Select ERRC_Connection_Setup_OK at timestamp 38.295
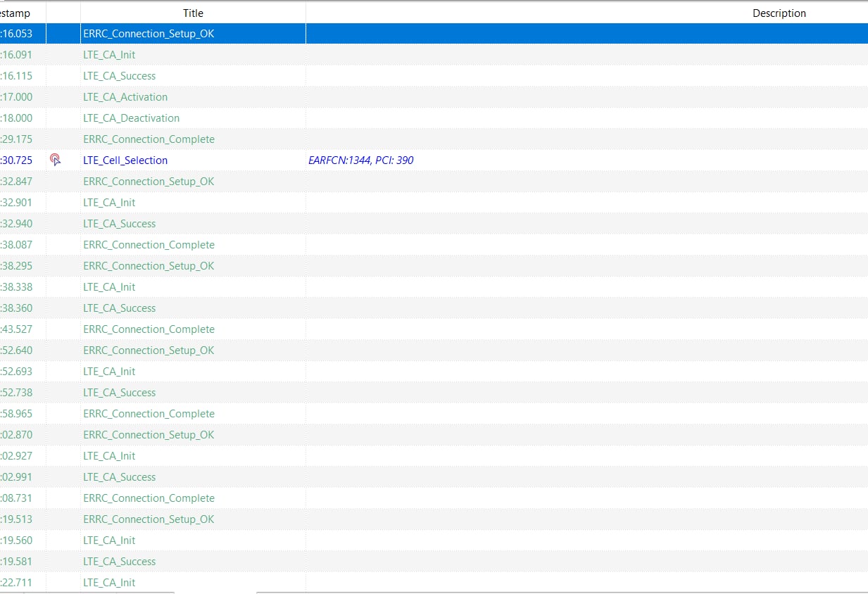Viewport: 868px width, 594px height. pyautogui.click(x=149, y=265)
